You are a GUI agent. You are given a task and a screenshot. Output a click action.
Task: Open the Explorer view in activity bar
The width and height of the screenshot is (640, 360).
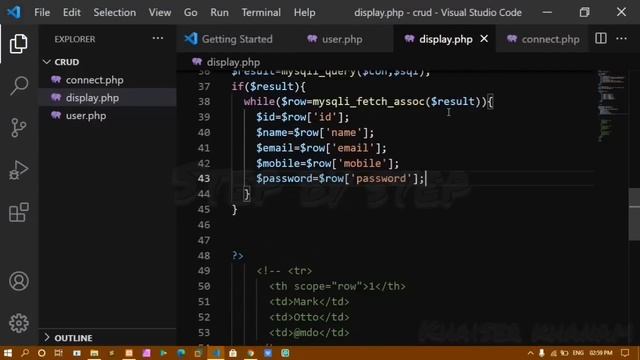click(18, 43)
